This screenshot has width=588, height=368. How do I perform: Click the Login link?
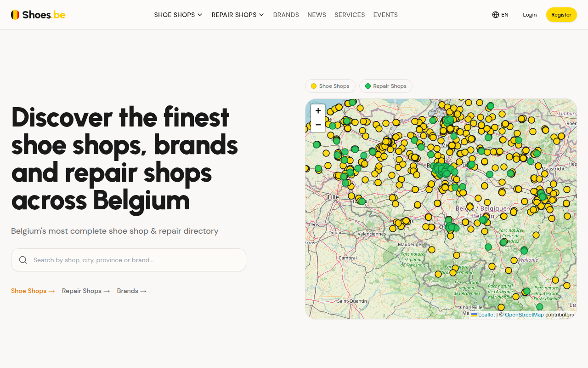(530, 15)
